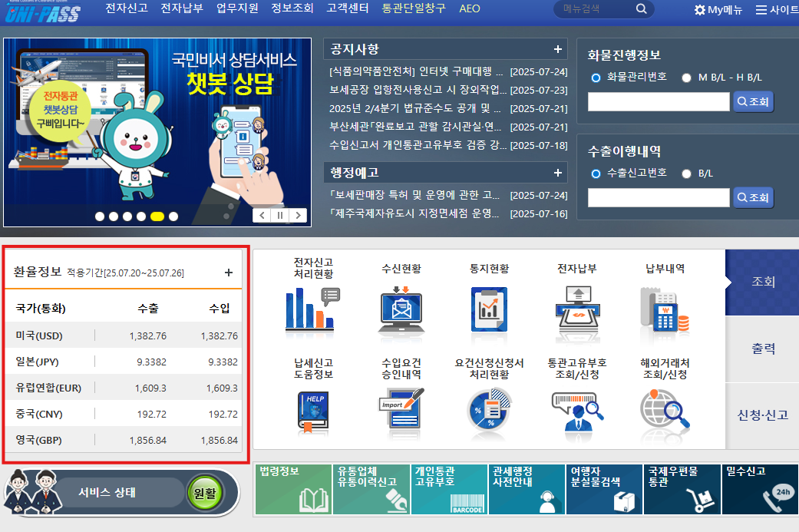The image size is (799, 532).
Task: Select the M B/L - H B/L radio button
Action: [686, 78]
